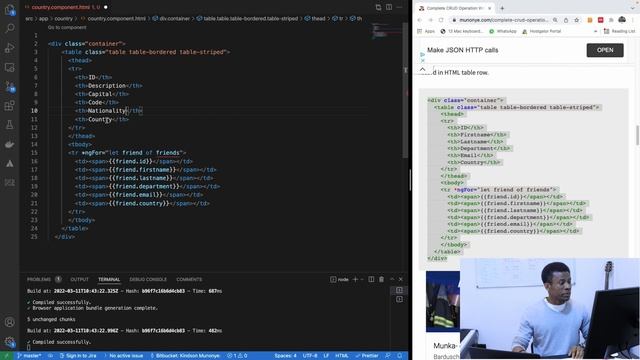Switch to OUTPUT panel tab

(79, 279)
